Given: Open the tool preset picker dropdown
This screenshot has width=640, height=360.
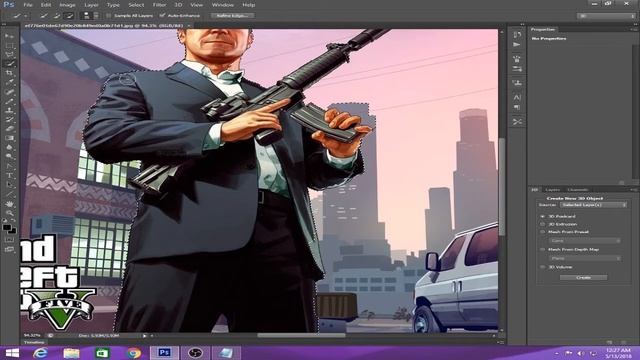Looking at the screenshot, I should (x=20, y=16).
